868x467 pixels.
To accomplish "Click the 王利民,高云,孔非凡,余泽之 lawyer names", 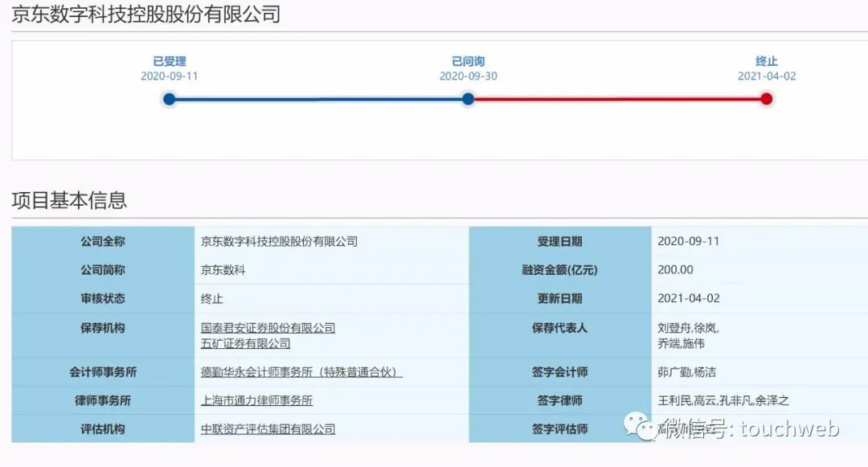I will pos(723,400).
